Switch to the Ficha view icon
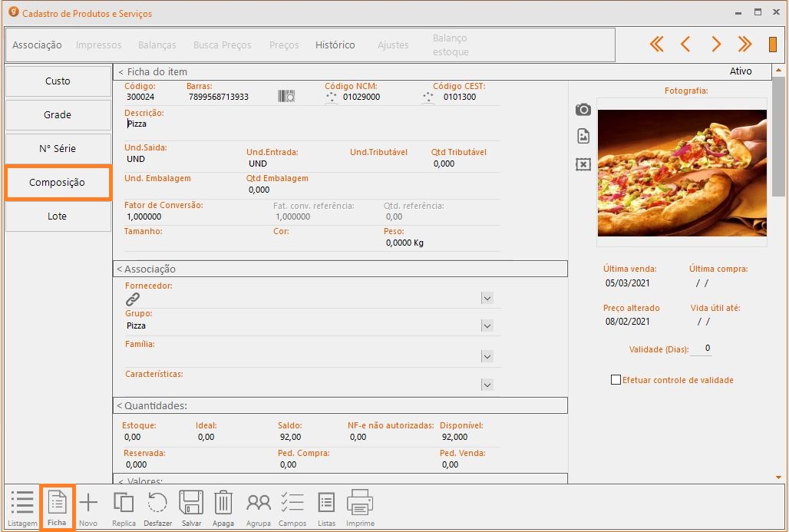The image size is (789, 532). (x=57, y=507)
